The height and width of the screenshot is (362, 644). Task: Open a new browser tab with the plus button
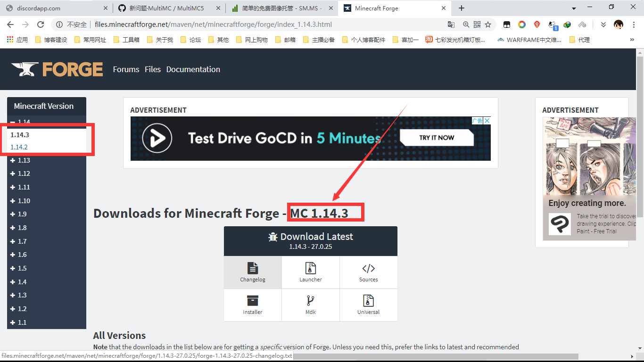[461, 8]
